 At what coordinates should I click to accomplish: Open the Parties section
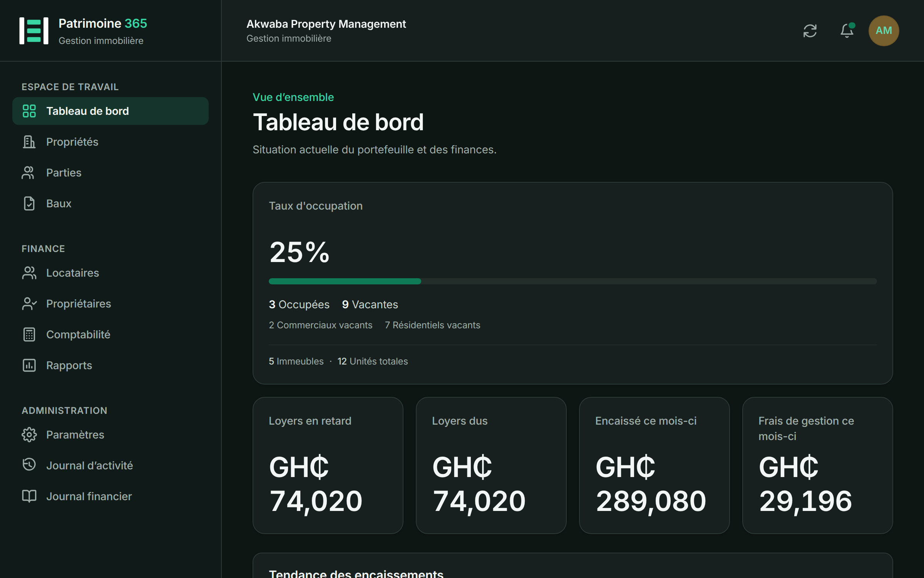[x=110, y=173]
